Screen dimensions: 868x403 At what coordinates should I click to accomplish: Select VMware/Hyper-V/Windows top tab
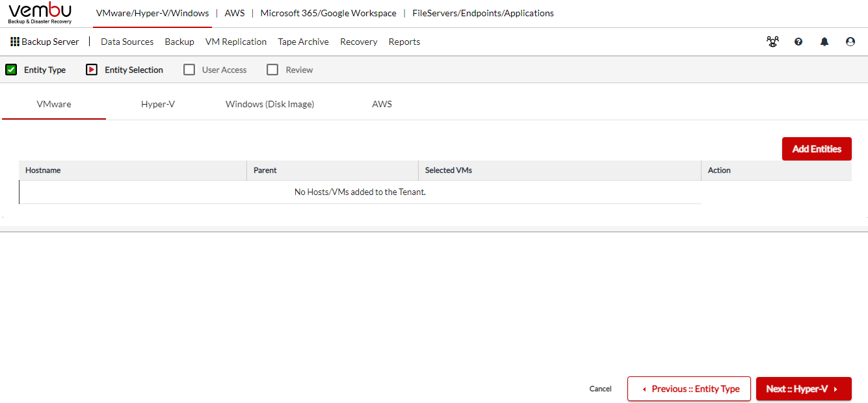pos(153,13)
